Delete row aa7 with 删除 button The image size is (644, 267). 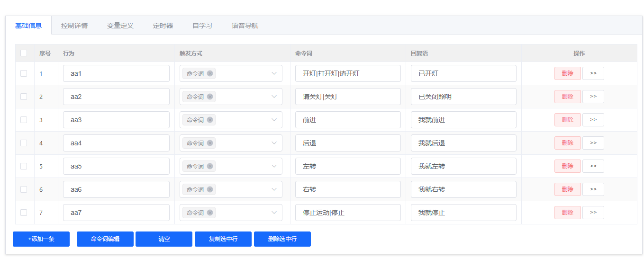point(568,213)
